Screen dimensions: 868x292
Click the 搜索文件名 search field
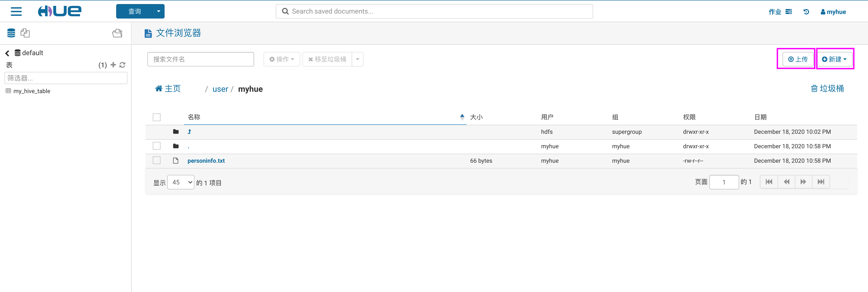click(200, 59)
